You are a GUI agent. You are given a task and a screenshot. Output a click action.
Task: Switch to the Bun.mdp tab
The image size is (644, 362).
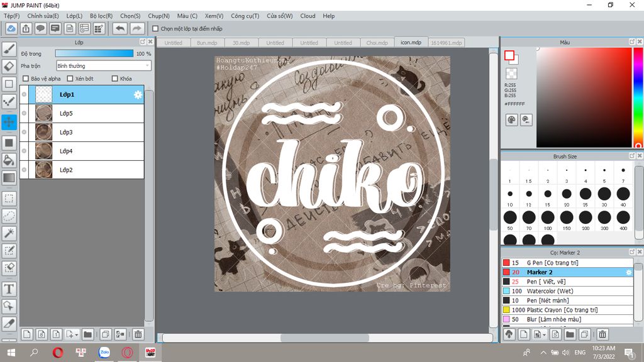[x=207, y=43]
